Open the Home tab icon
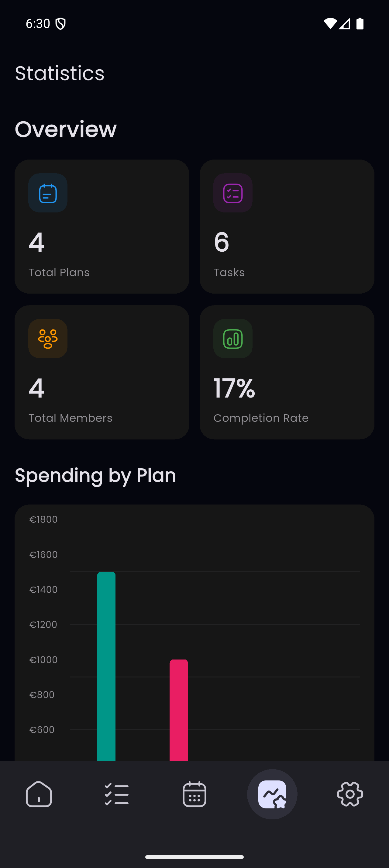 [x=39, y=794]
